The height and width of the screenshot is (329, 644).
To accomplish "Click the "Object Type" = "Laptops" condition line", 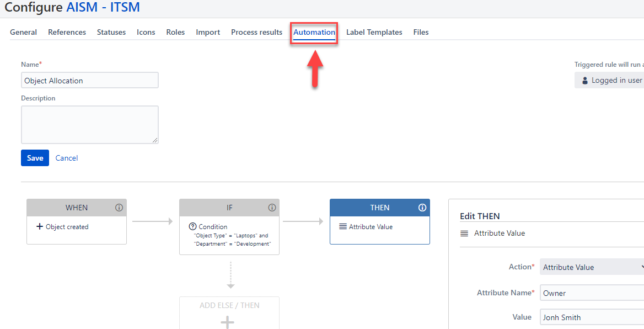I will pos(231,236).
